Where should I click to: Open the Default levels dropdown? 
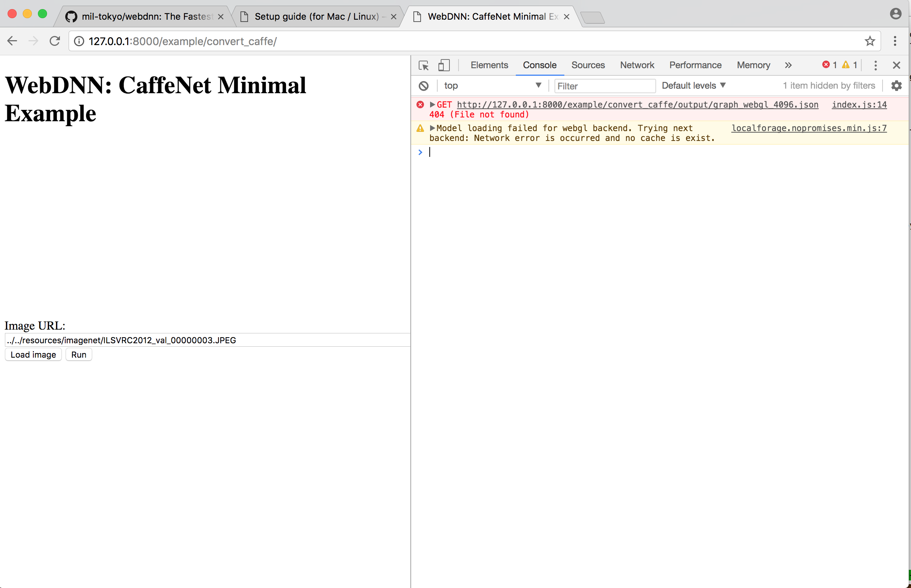pyautogui.click(x=693, y=86)
